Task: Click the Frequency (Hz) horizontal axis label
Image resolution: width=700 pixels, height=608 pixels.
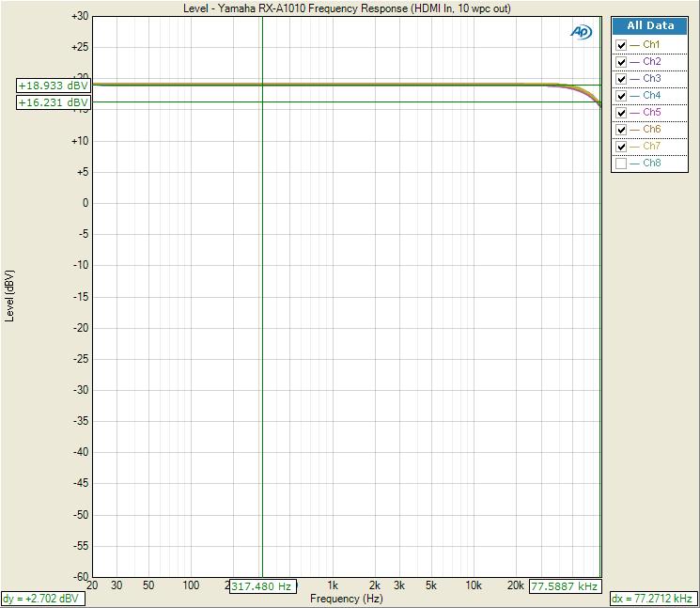Action: point(347,599)
